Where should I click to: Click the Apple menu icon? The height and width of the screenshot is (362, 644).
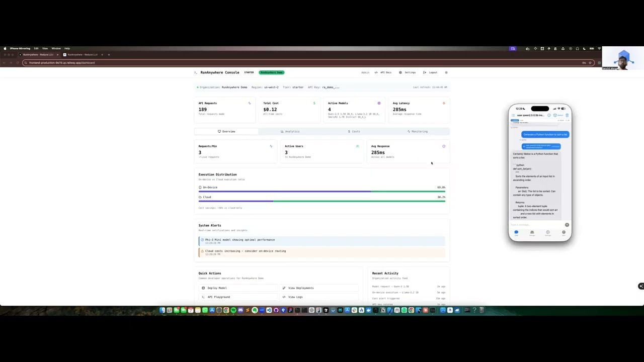click(x=5, y=48)
